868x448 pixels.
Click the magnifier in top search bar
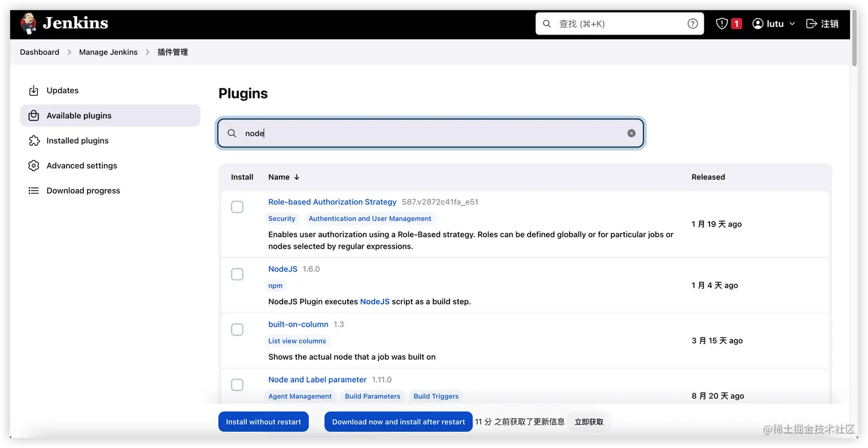(547, 24)
